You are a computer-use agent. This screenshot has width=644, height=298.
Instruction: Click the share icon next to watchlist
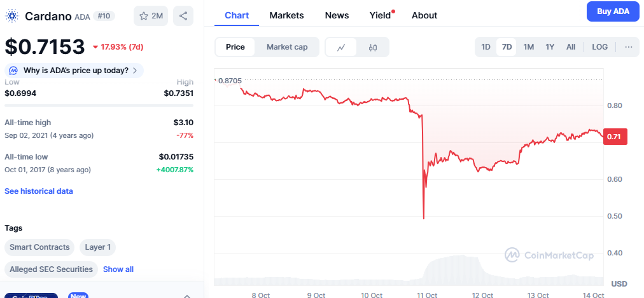point(183,16)
